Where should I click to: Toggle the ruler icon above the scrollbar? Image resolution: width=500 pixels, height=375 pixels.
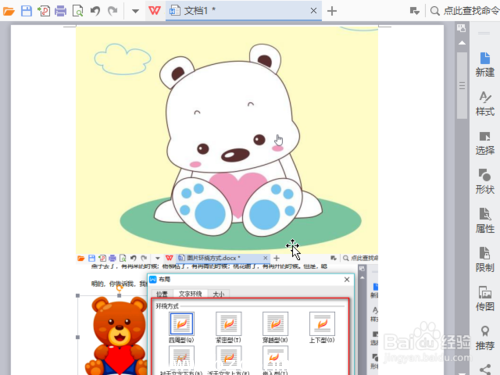tap(461, 28)
